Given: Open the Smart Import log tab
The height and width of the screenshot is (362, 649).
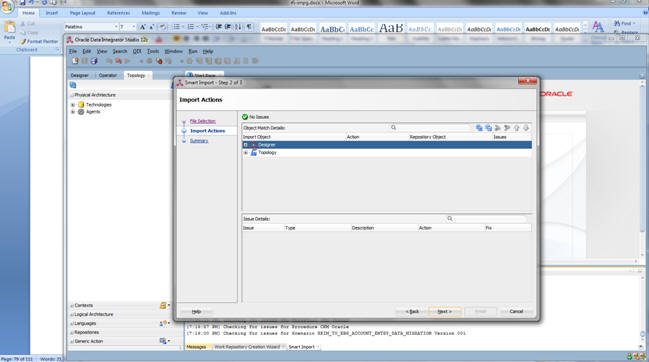Looking at the screenshot, I should tap(301, 347).
